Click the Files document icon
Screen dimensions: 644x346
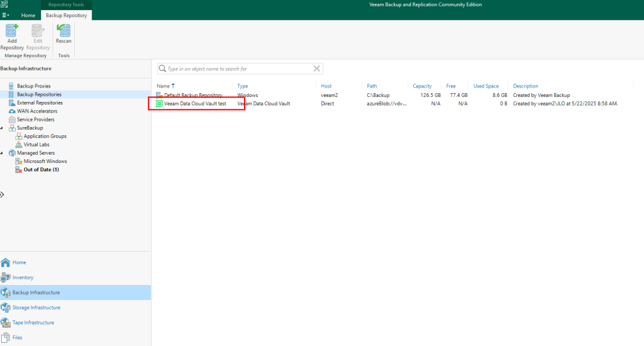(x=5, y=337)
